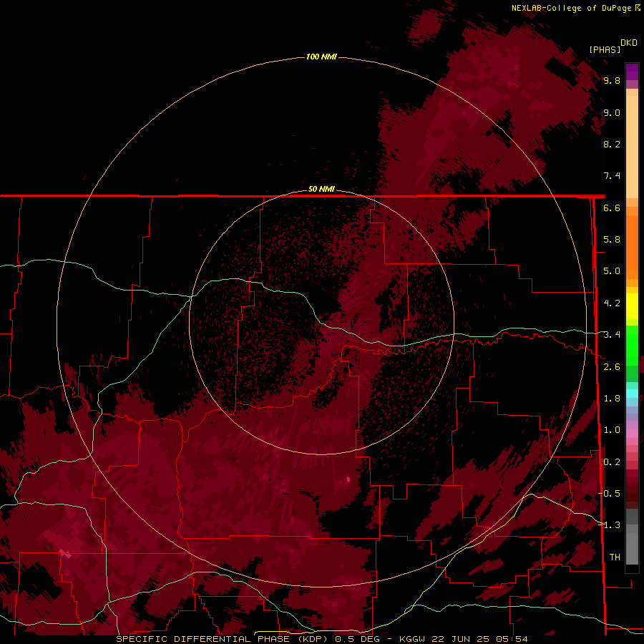The image size is (644, 644).
Task: Click the 3.4 legend value
Action: coord(612,335)
